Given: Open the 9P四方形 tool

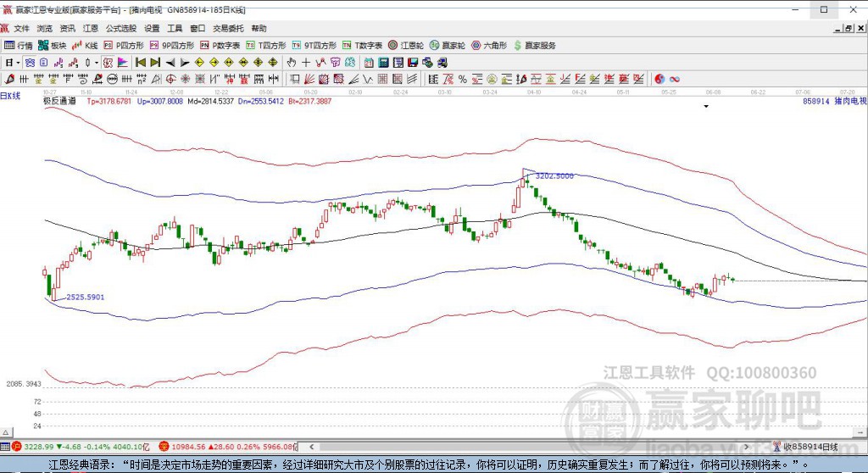Looking at the screenshot, I should 171,46.
